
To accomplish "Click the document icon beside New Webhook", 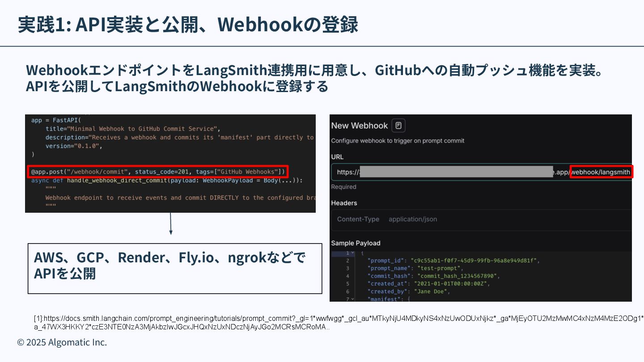I will [398, 126].
